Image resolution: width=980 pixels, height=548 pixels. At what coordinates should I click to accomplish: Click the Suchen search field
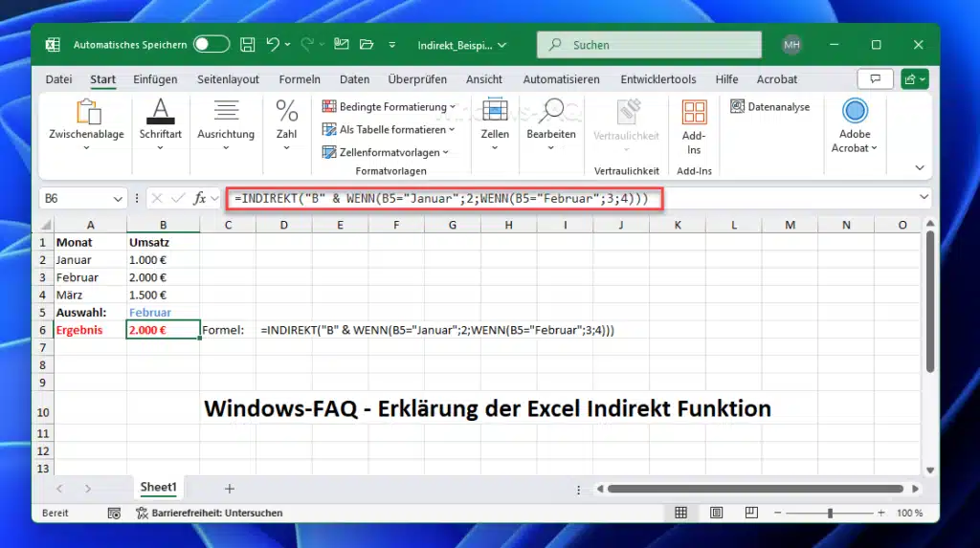(x=649, y=45)
